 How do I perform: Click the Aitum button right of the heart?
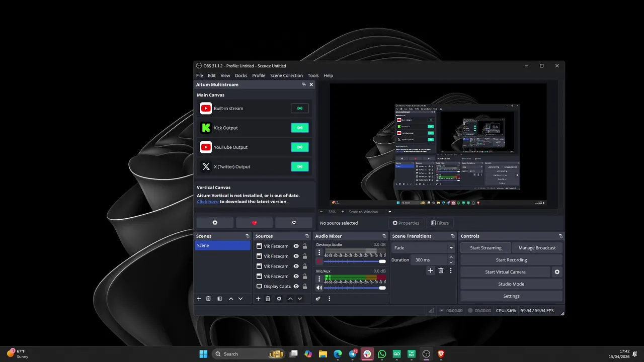pos(294,223)
